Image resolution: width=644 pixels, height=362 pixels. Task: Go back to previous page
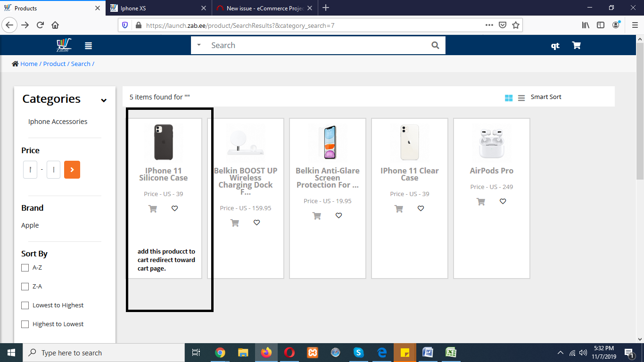(x=10, y=25)
